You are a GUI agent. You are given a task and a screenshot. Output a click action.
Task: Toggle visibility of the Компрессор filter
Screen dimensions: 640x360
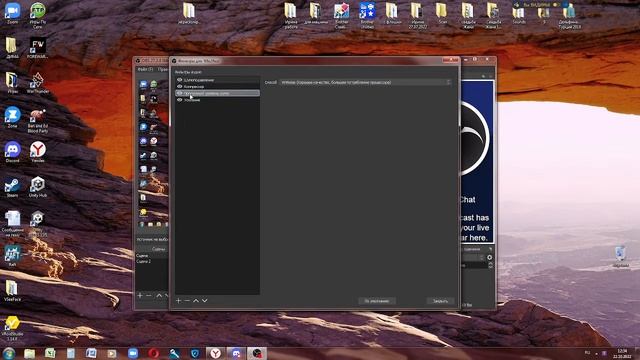coord(180,87)
